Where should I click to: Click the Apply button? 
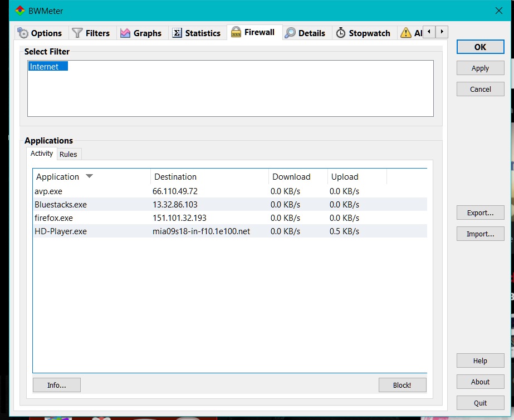click(480, 68)
